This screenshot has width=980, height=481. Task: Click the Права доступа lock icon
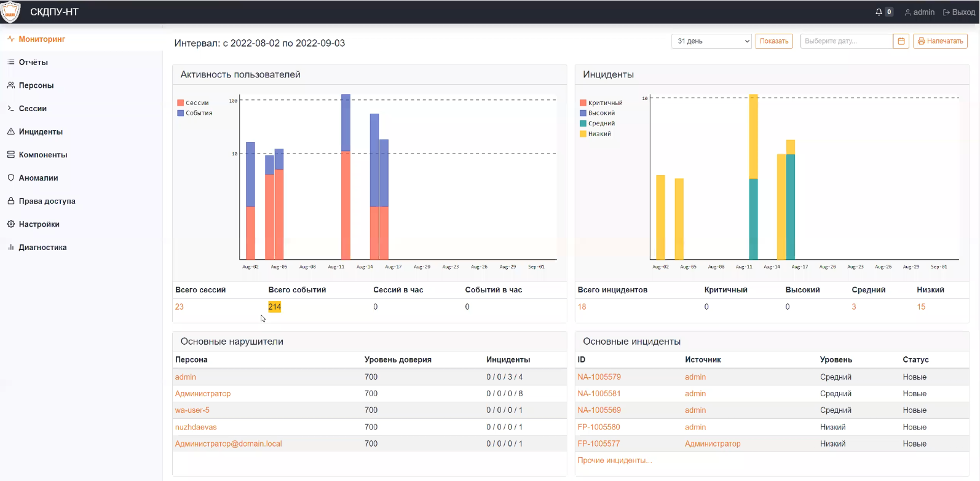[10, 201]
